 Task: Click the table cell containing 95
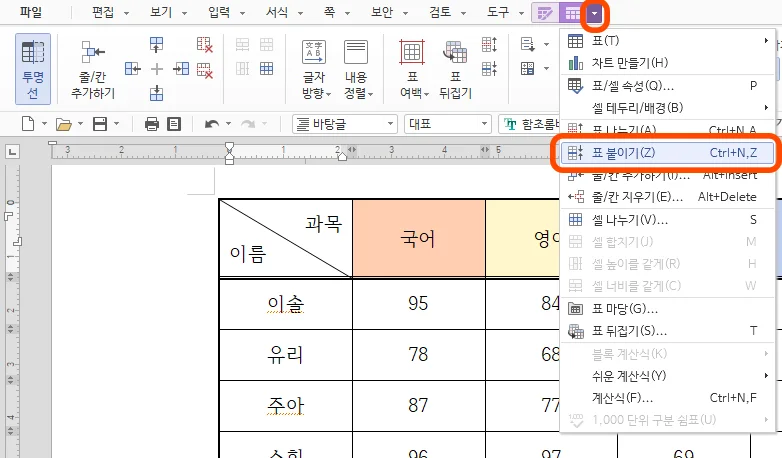coord(418,303)
